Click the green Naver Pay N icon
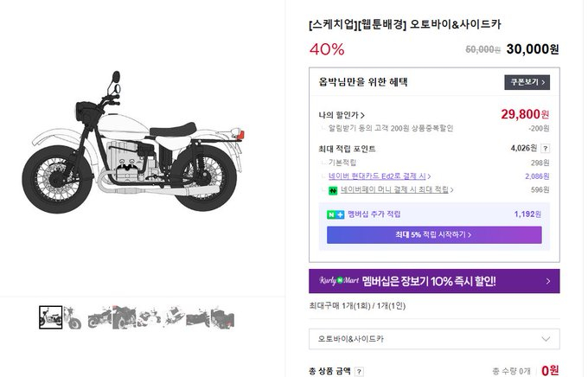 coord(332,189)
